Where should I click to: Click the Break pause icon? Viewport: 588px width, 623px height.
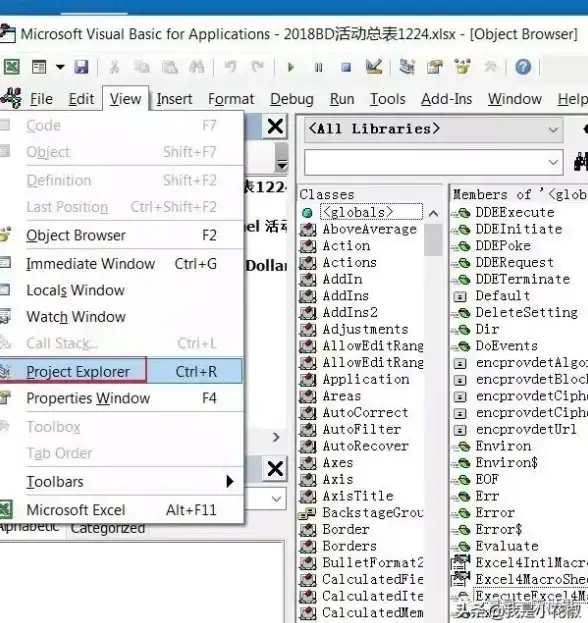pyautogui.click(x=318, y=67)
